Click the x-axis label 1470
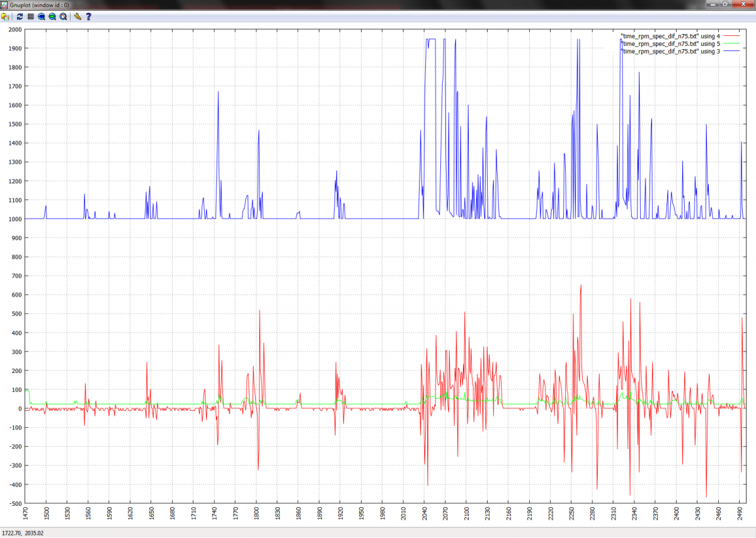This screenshot has height=538, width=756. tap(26, 515)
